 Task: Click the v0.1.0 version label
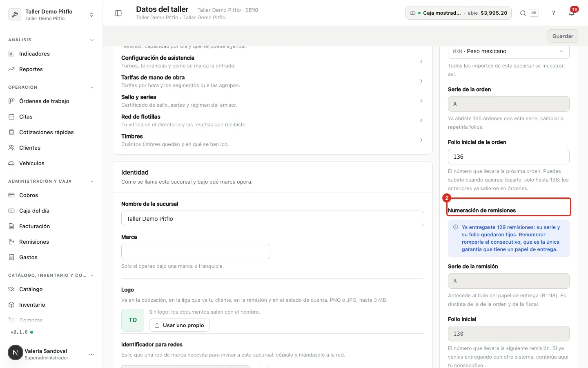point(19,332)
